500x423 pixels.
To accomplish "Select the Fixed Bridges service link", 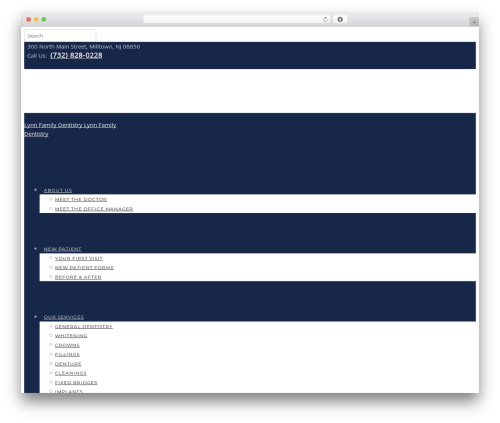I will coord(76,382).
